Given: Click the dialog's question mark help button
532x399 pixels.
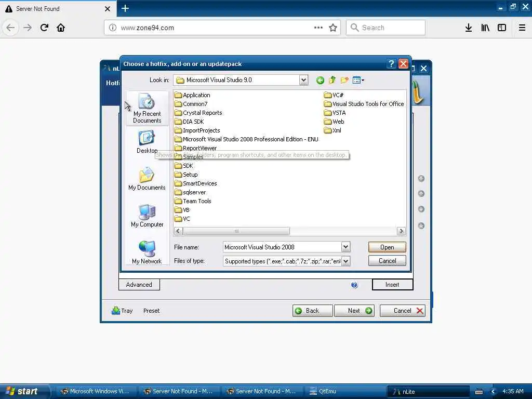Looking at the screenshot, I should (x=391, y=64).
